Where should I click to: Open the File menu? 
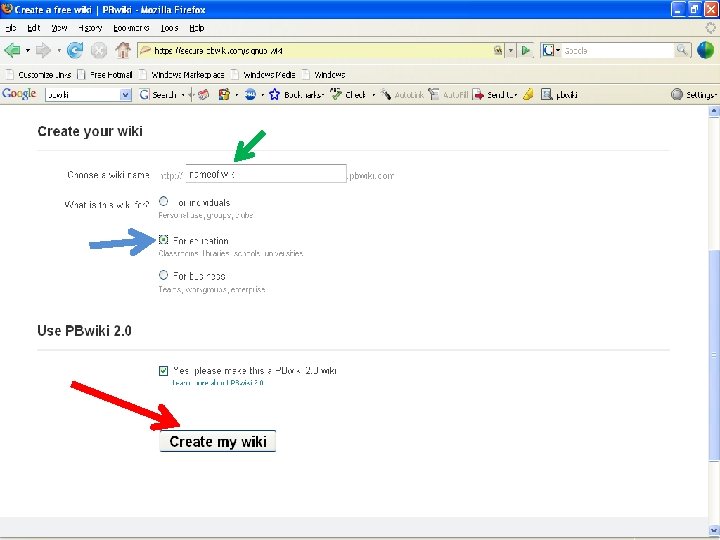click(10, 28)
